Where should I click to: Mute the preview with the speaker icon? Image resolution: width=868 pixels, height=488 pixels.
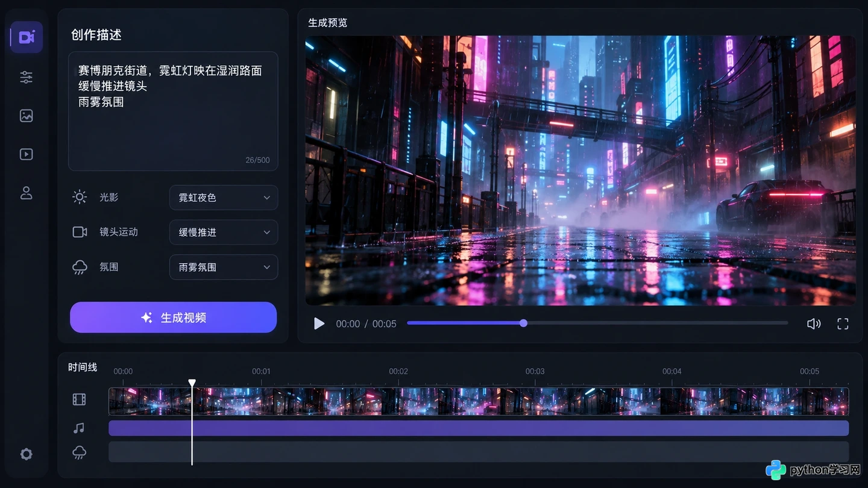tap(814, 324)
